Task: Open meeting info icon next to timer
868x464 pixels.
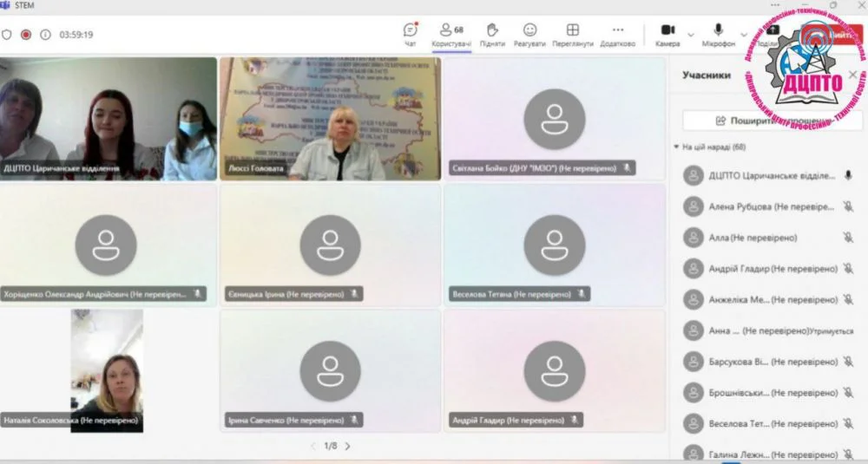Action: (45, 35)
